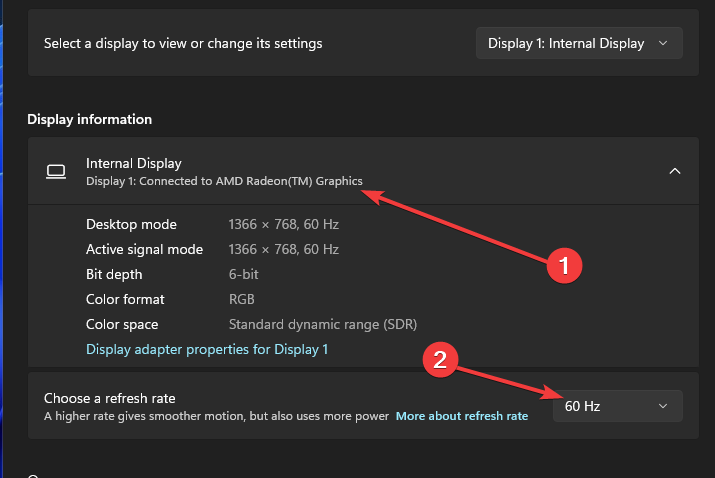Click the Choose a refresh rate label
The image size is (715, 478).
[110, 398]
